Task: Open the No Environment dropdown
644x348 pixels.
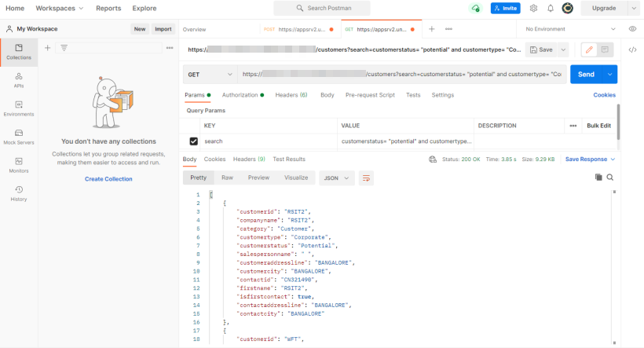Action: [570, 29]
